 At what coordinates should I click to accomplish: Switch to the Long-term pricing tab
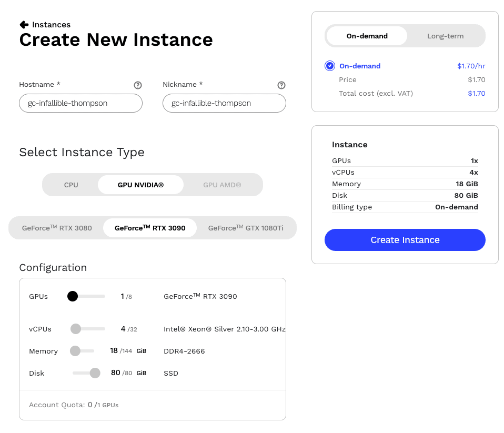445,36
